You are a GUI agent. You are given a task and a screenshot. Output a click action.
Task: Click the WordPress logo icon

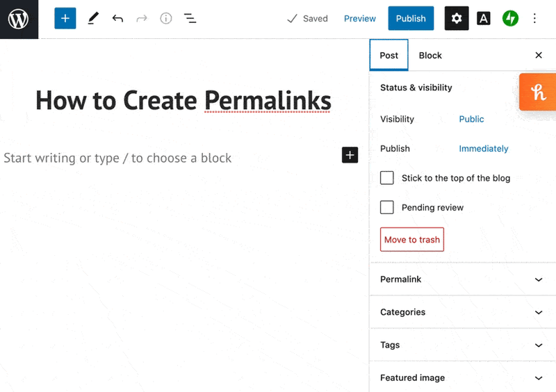[x=19, y=19]
